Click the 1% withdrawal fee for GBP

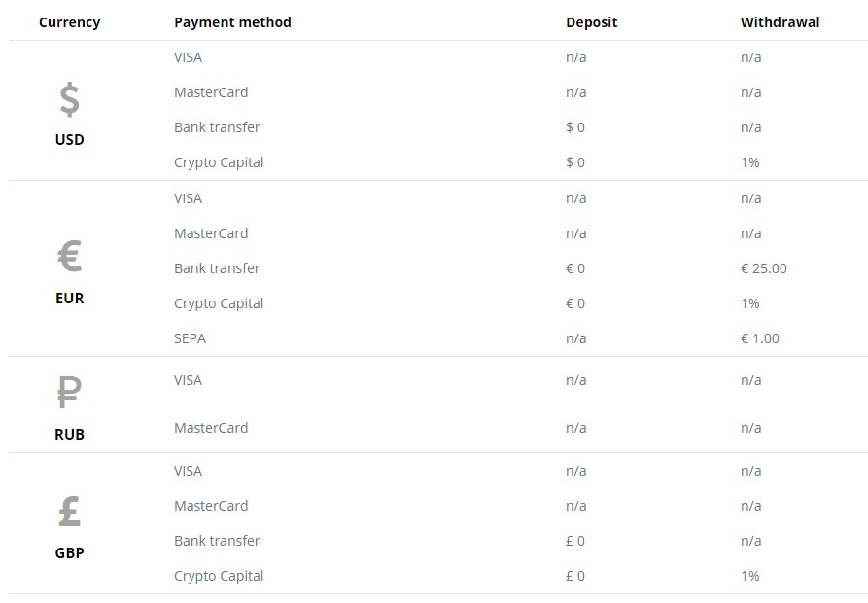(750, 576)
